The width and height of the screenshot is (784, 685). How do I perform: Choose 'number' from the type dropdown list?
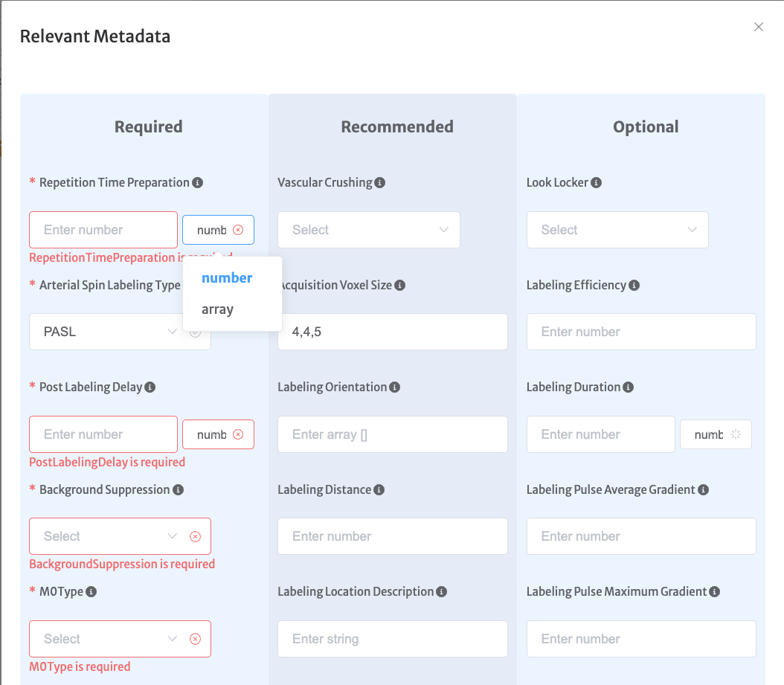(233, 278)
